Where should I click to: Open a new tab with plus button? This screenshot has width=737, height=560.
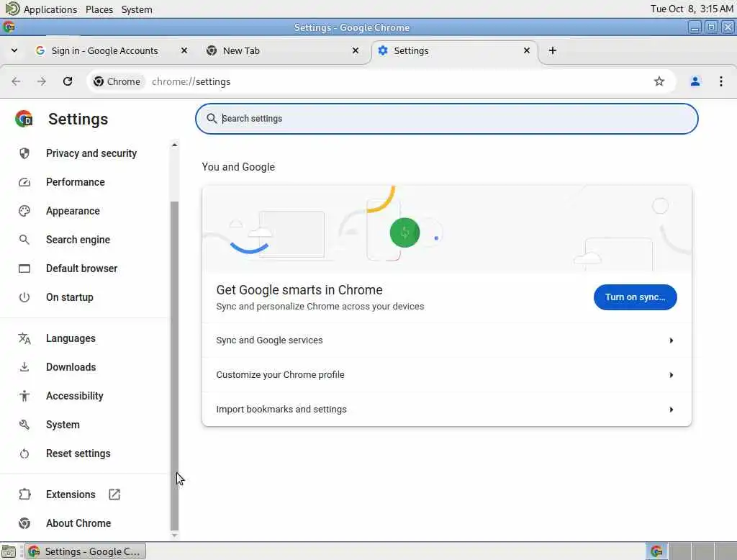point(553,50)
